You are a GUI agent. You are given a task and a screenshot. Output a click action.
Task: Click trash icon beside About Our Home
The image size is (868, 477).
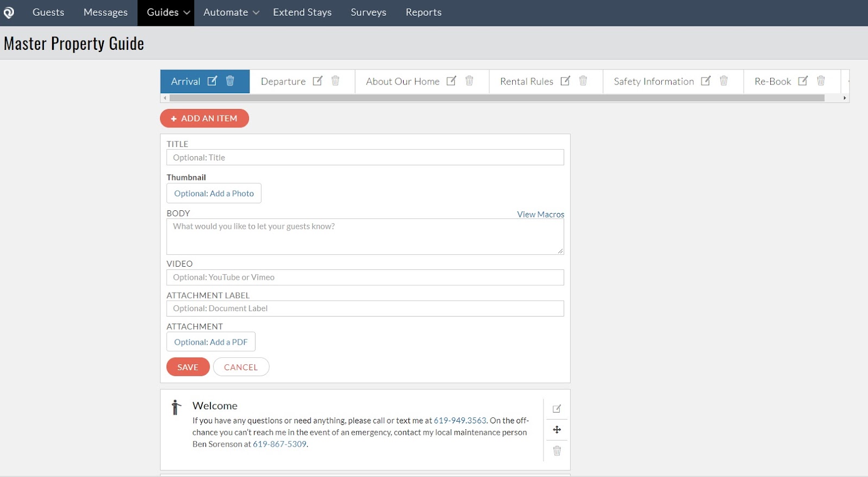click(469, 81)
